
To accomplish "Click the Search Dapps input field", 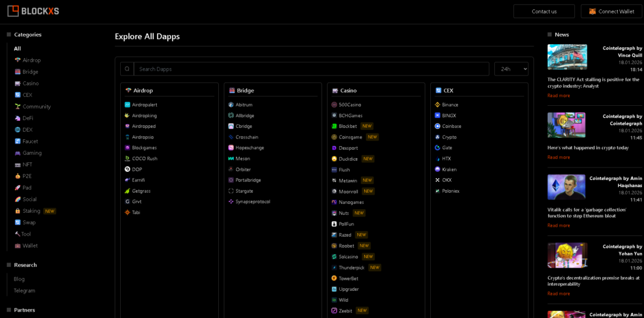I will click(311, 69).
